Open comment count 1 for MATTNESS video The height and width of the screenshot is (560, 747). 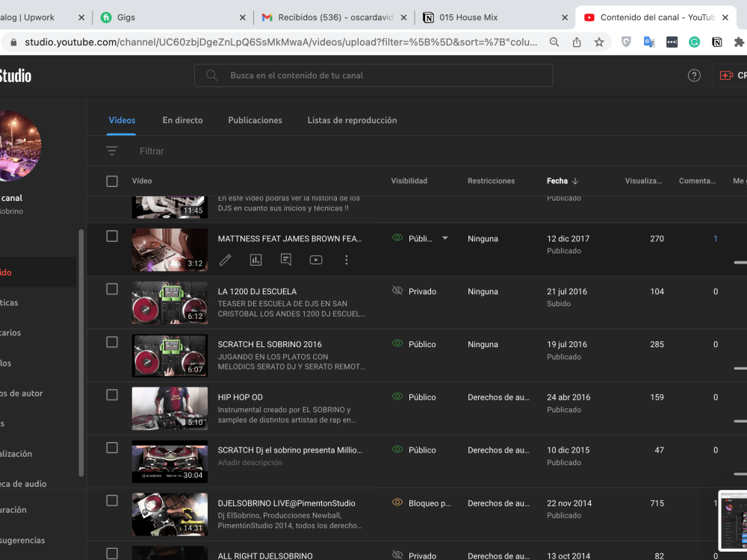pyautogui.click(x=715, y=239)
